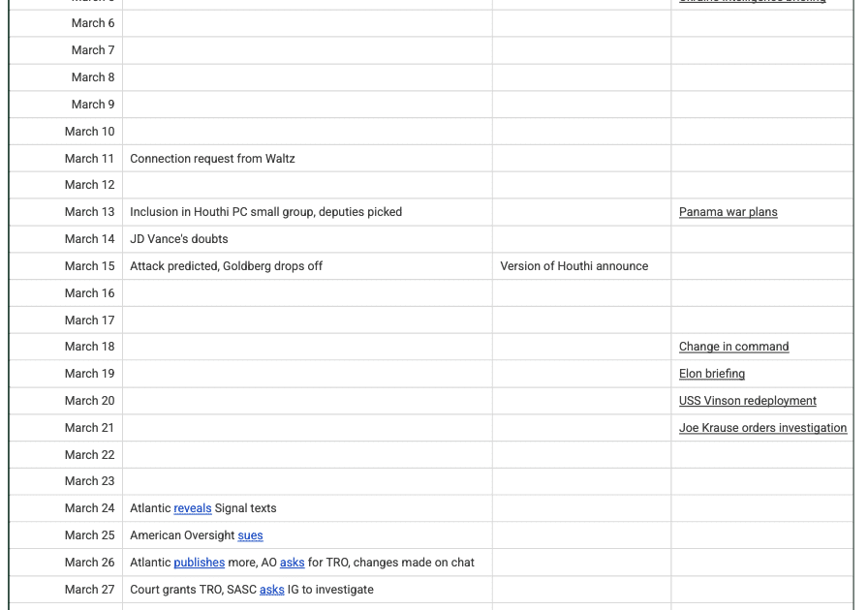The height and width of the screenshot is (610, 868).
Task: Open the "Elon briefing" link
Action: click(x=712, y=374)
